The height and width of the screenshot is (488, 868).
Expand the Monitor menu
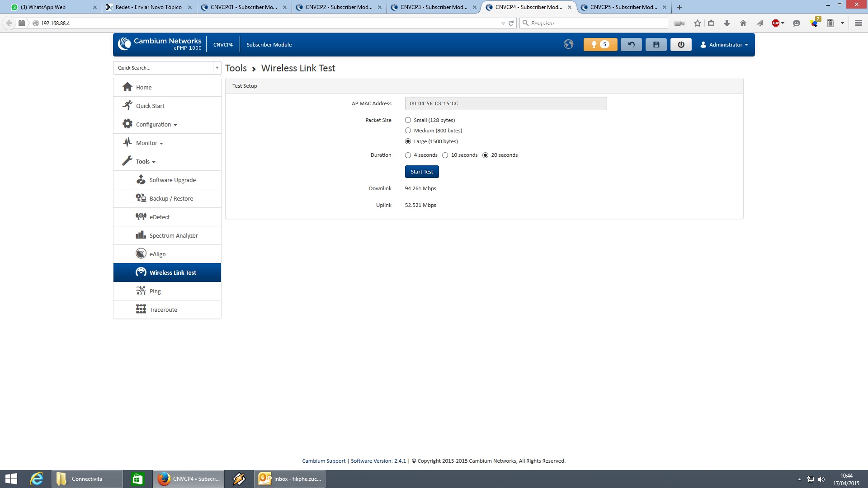pyautogui.click(x=149, y=143)
